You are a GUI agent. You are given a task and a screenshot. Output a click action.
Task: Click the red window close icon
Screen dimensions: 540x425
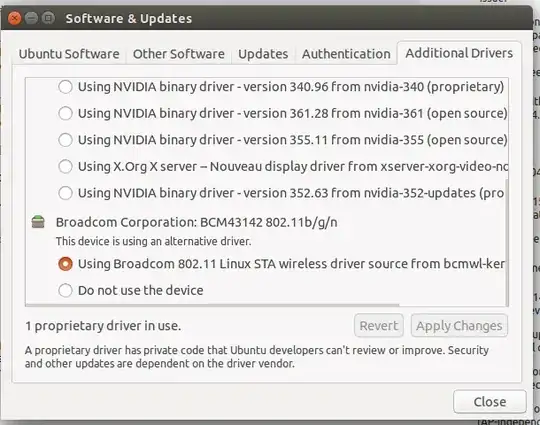click(x=14, y=18)
